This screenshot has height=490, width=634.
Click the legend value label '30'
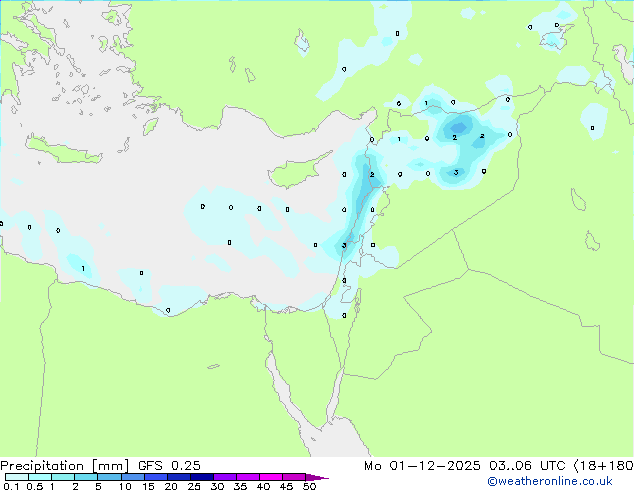(x=217, y=486)
